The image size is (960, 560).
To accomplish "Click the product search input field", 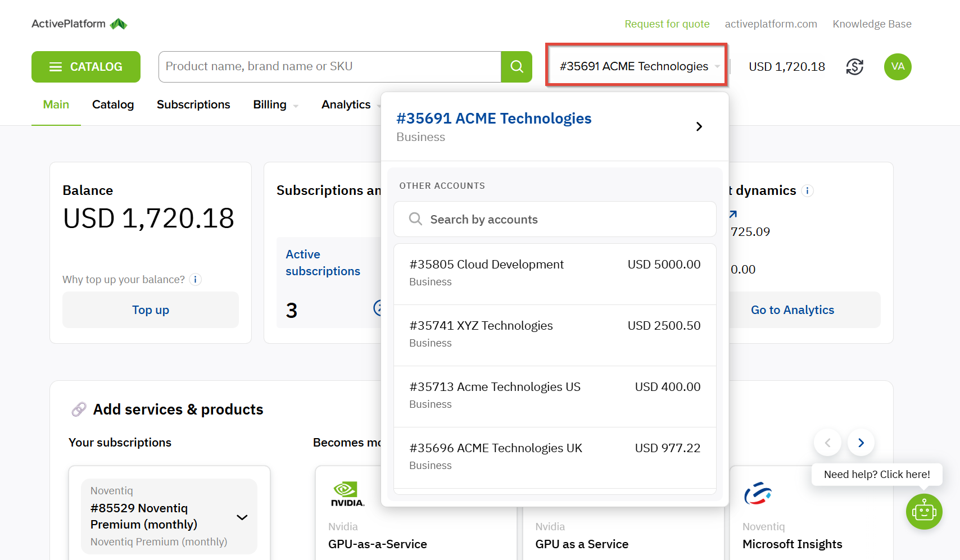I will pyautogui.click(x=330, y=67).
